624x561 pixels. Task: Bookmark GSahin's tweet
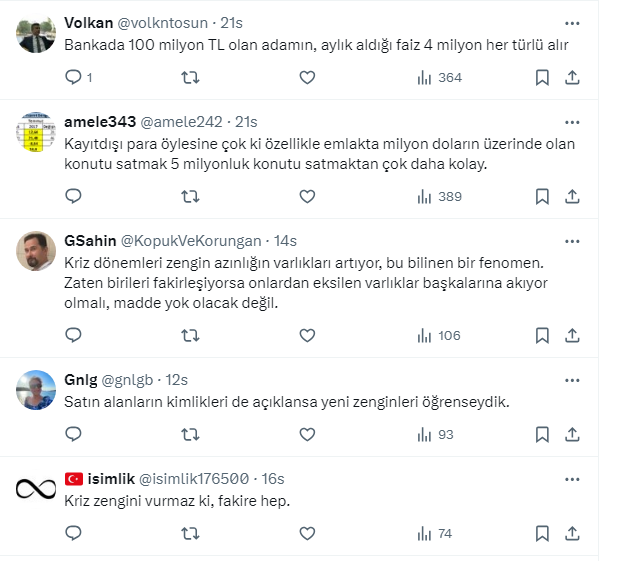541,335
